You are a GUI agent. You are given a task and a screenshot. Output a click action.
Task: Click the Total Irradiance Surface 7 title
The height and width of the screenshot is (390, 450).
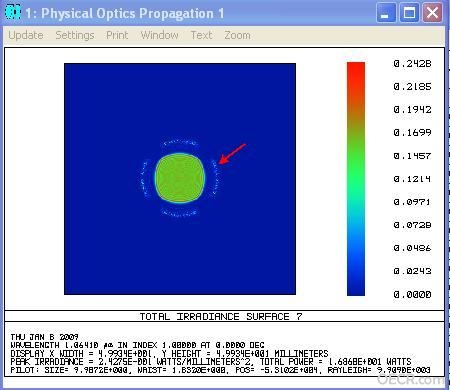click(221, 316)
